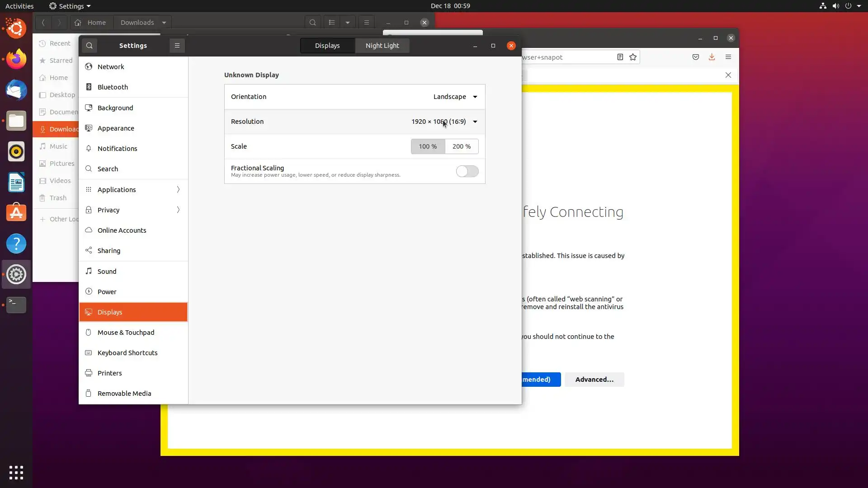The height and width of the screenshot is (488, 868).
Task: Open the Resolution dropdown
Action: tap(444, 122)
